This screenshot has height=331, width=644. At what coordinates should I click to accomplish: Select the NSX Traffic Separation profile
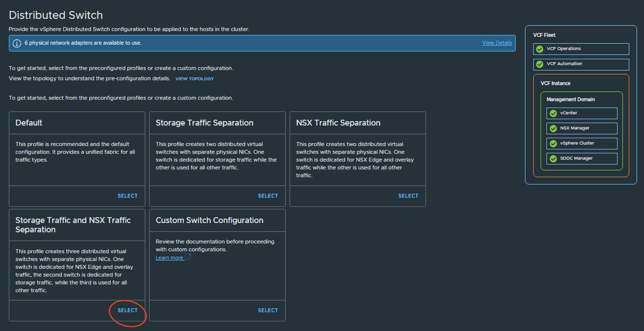(408, 196)
